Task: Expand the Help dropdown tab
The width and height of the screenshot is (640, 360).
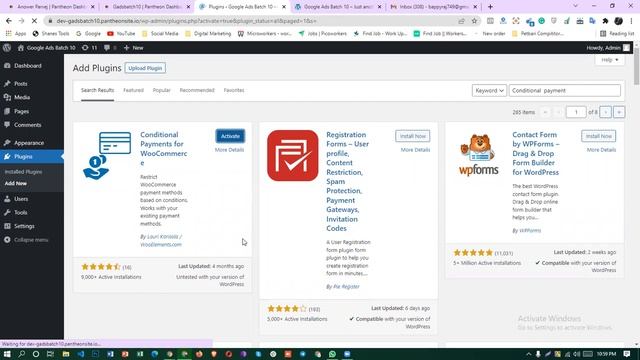Action: pos(610,60)
